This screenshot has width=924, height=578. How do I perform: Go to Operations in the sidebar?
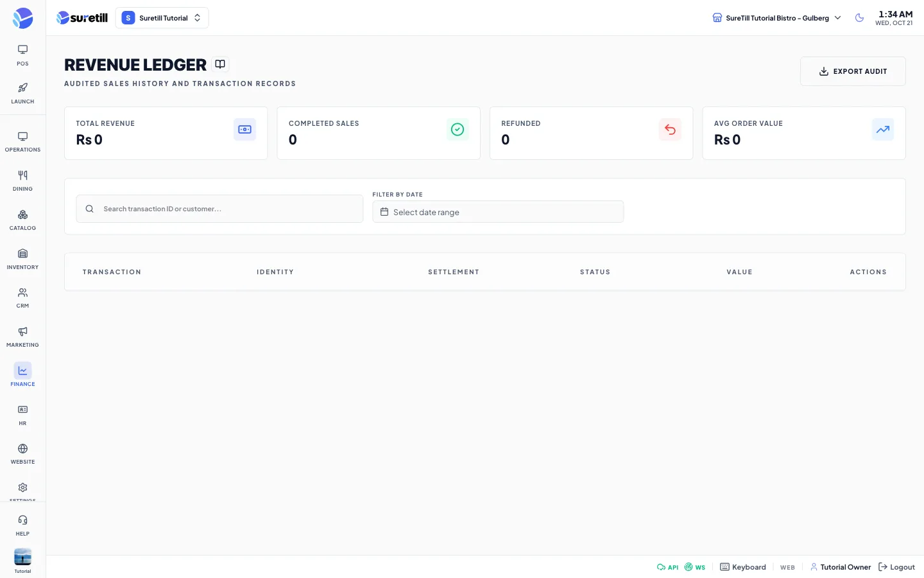tap(22, 142)
